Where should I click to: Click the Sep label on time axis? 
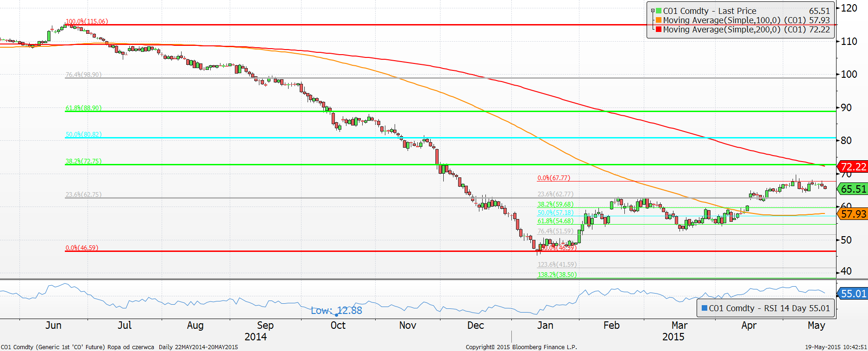[x=265, y=326]
